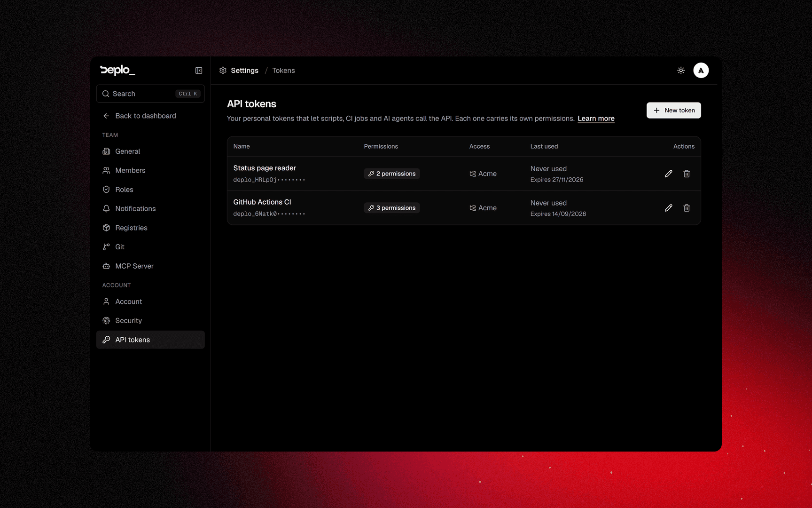812x508 pixels.
Task: Open Notifications settings
Action: coord(150,208)
